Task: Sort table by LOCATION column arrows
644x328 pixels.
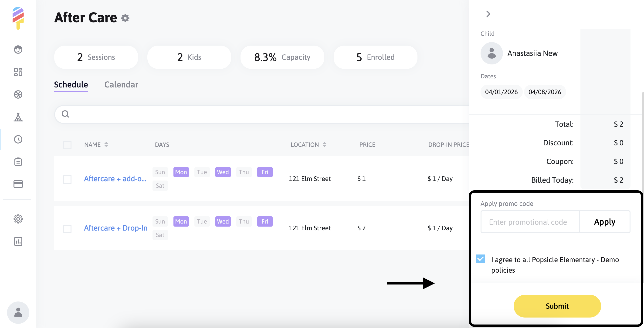Action: coord(325,145)
